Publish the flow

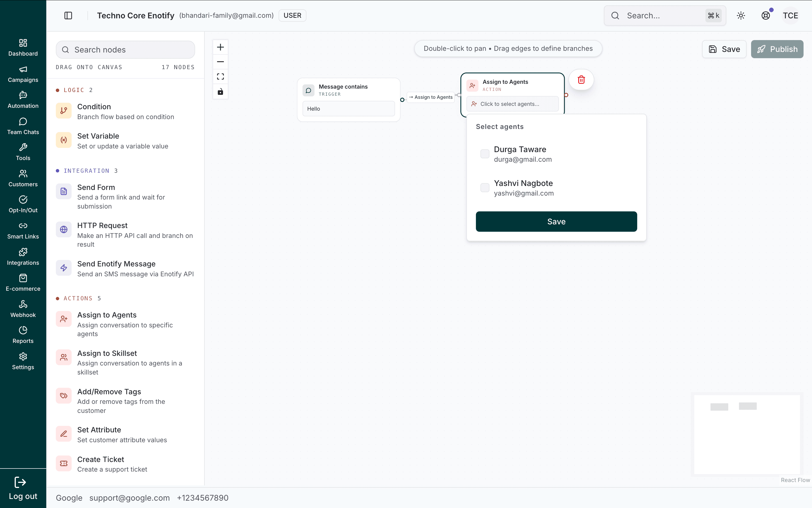click(x=777, y=49)
